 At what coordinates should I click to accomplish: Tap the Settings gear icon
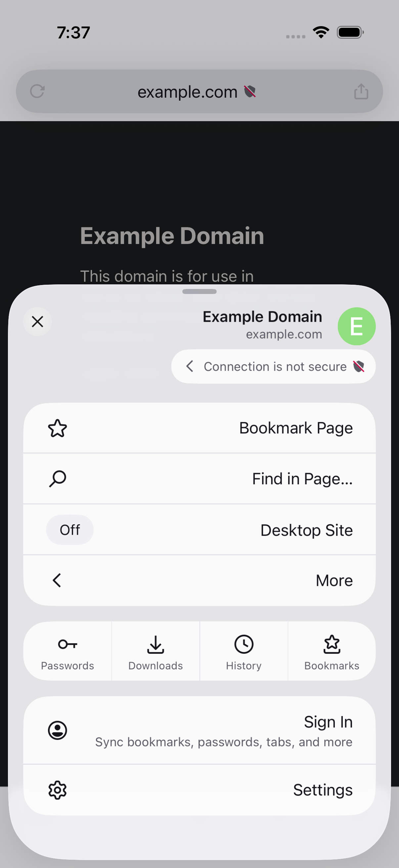[58, 790]
